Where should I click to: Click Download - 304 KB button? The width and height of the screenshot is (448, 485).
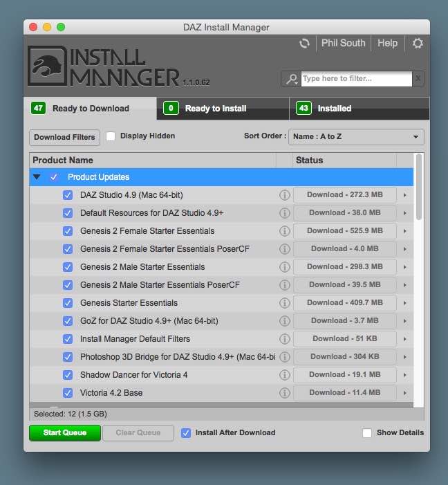pos(345,356)
